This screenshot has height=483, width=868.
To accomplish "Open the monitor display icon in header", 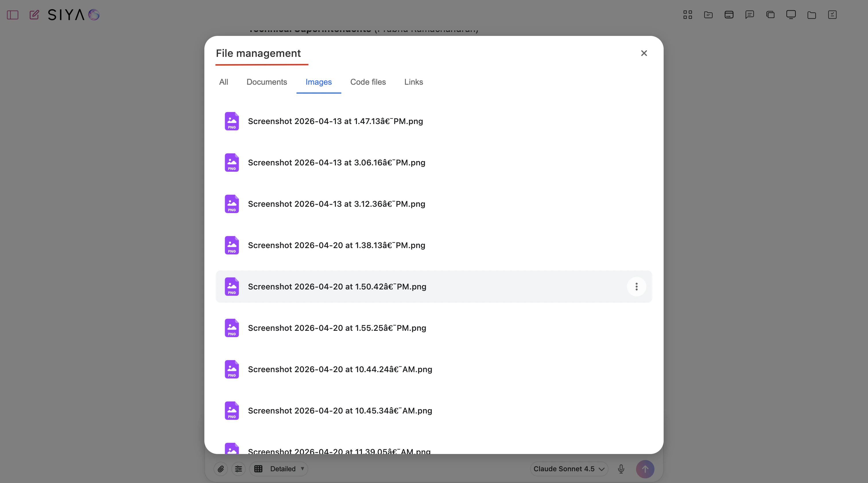I will (x=791, y=15).
